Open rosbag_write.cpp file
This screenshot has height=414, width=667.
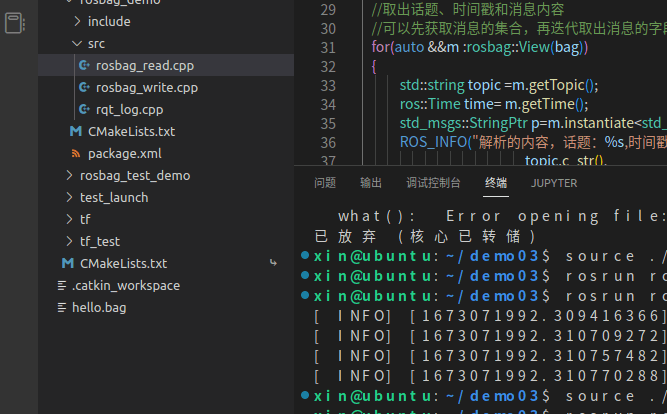pyautogui.click(x=166, y=87)
